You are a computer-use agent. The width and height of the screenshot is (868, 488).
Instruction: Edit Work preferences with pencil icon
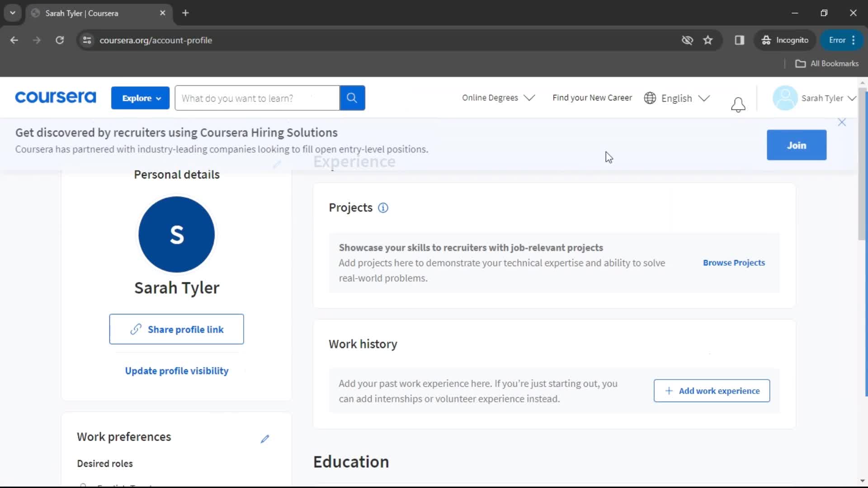coord(265,439)
